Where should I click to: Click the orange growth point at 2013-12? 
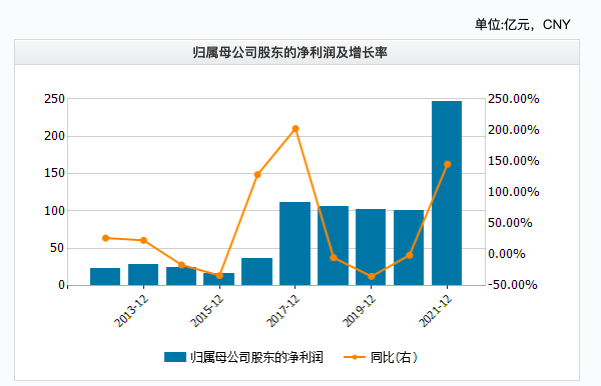click(x=143, y=240)
